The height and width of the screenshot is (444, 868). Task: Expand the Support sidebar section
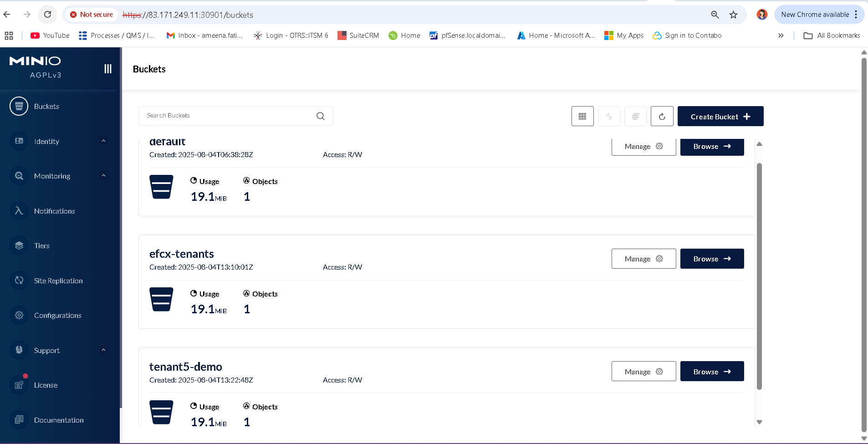103,350
